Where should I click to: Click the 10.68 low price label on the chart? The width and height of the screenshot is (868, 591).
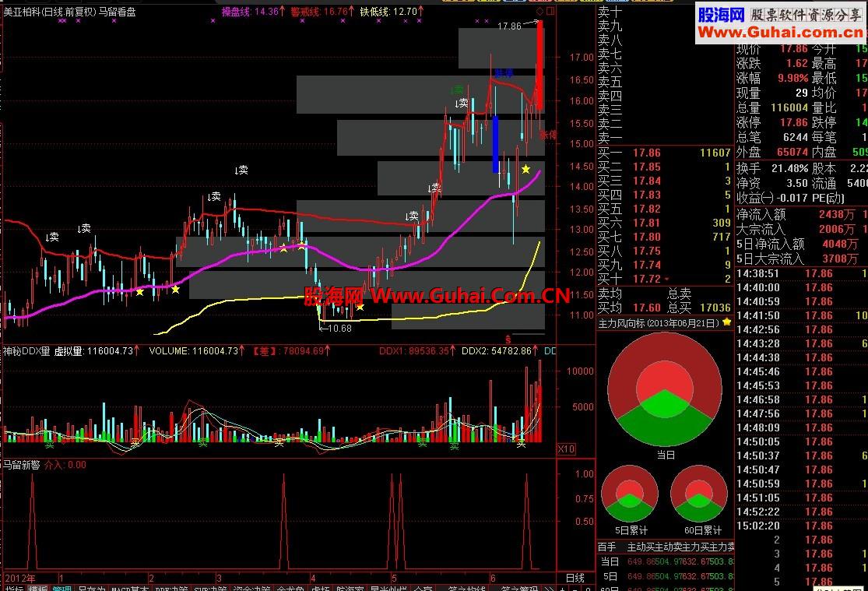339,329
